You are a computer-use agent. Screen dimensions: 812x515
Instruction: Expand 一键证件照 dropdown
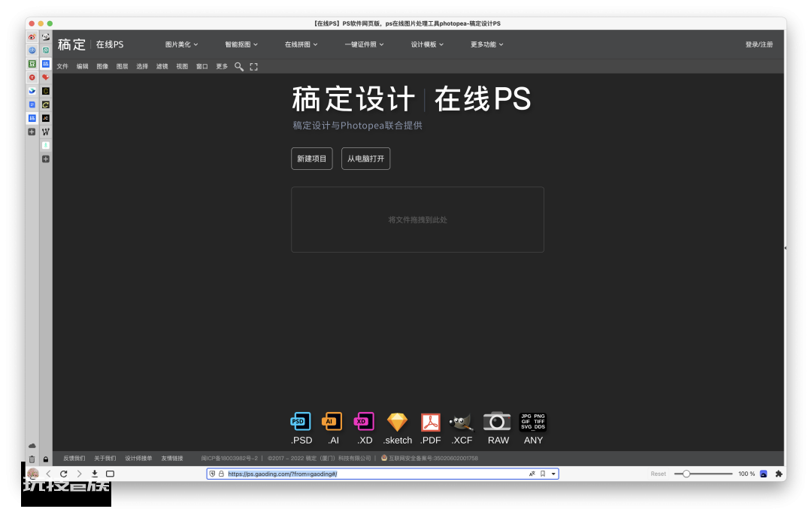(365, 44)
